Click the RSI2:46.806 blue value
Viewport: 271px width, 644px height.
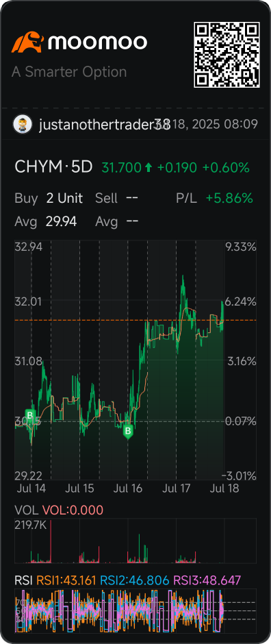pyautogui.click(x=135, y=580)
